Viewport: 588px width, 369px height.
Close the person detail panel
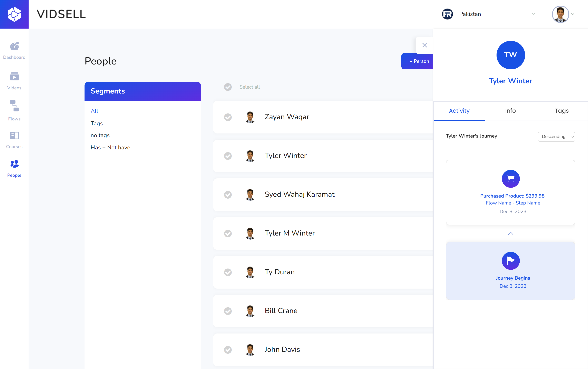424,45
